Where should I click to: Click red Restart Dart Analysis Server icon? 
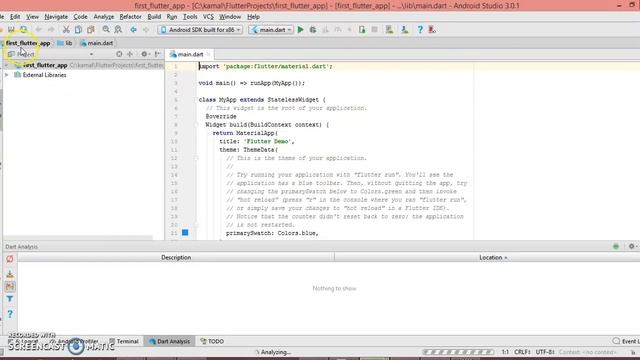[10, 259]
